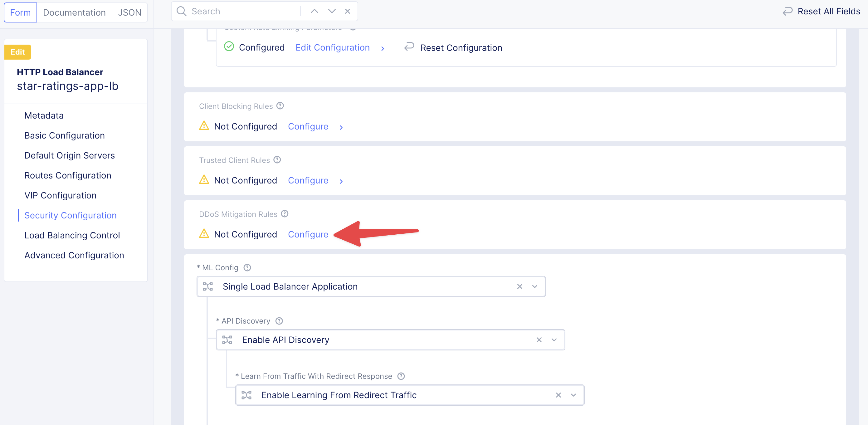Click ML Config help question icon
The width and height of the screenshot is (868, 425).
pyautogui.click(x=247, y=268)
